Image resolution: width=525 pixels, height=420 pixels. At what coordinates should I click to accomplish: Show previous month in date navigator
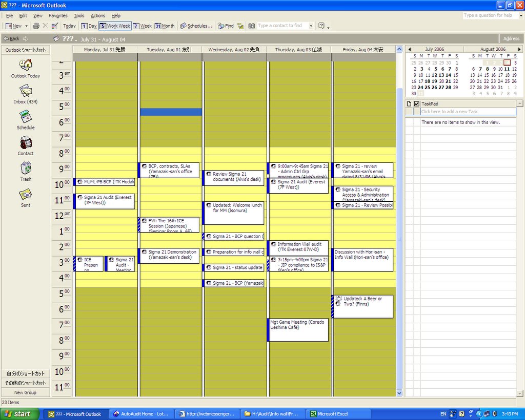[410, 49]
